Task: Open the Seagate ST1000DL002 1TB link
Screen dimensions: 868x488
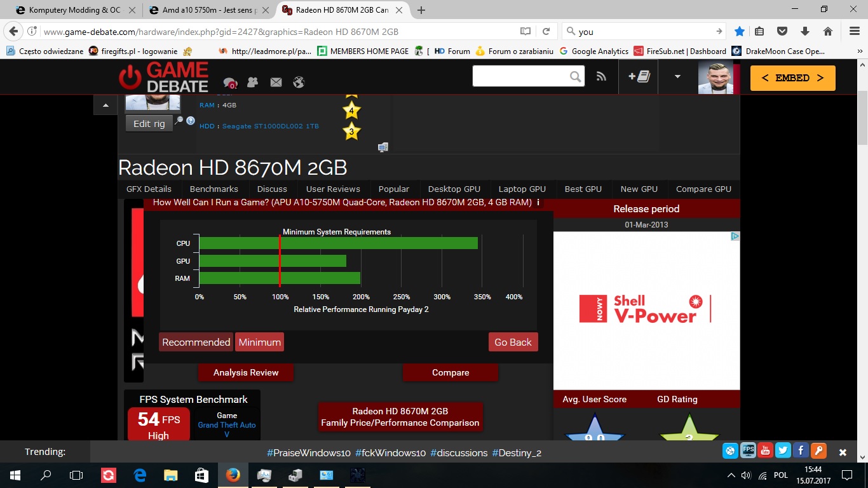Action: coord(271,126)
